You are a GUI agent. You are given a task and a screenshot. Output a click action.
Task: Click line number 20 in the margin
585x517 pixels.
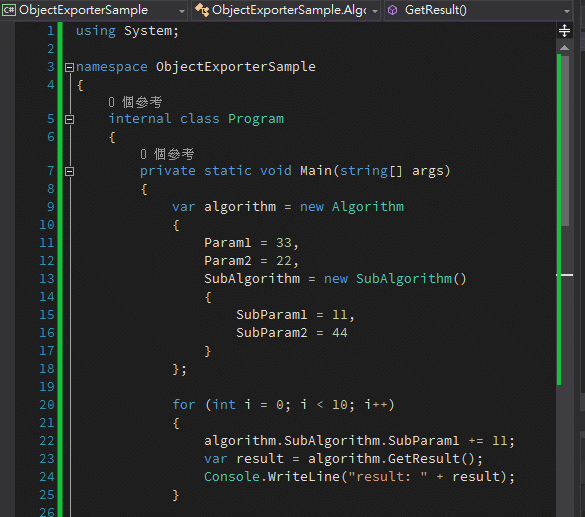click(47, 405)
